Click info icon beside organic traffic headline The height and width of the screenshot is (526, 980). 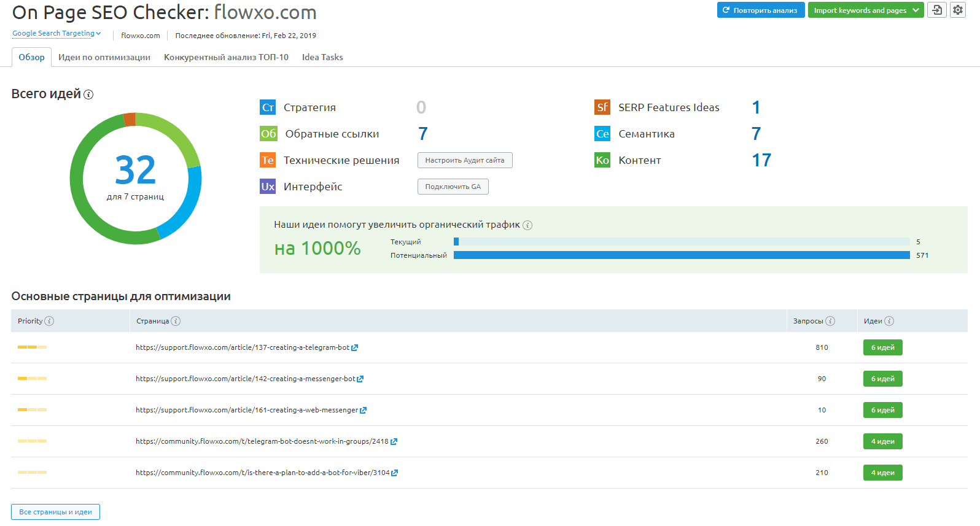pos(527,225)
